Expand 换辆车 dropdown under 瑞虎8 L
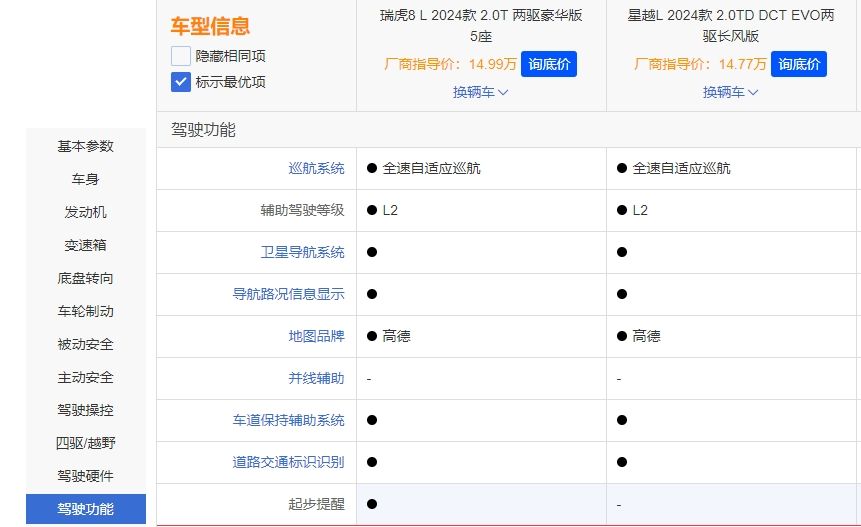Image resolution: width=861 pixels, height=527 pixels. (x=481, y=92)
